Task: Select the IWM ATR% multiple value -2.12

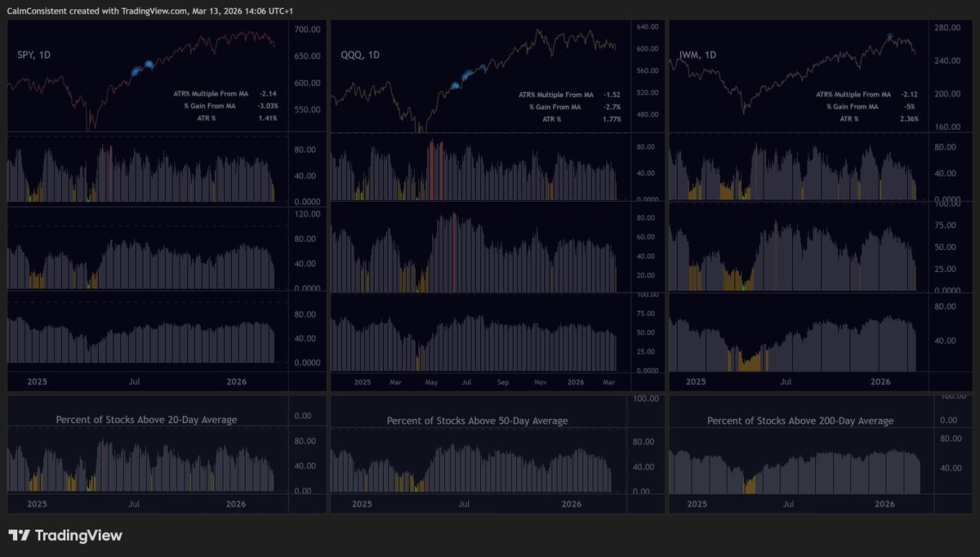Action: tap(909, 95)
